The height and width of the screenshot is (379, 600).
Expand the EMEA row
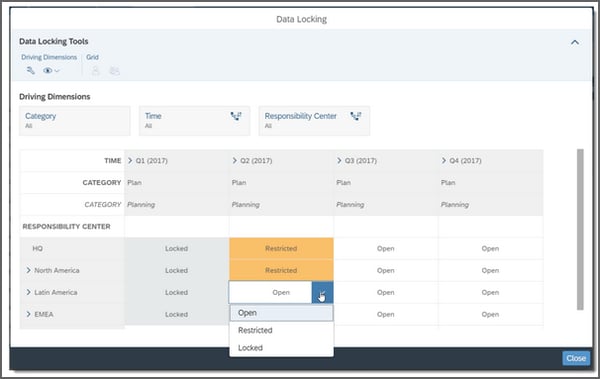tap(28, 314)
